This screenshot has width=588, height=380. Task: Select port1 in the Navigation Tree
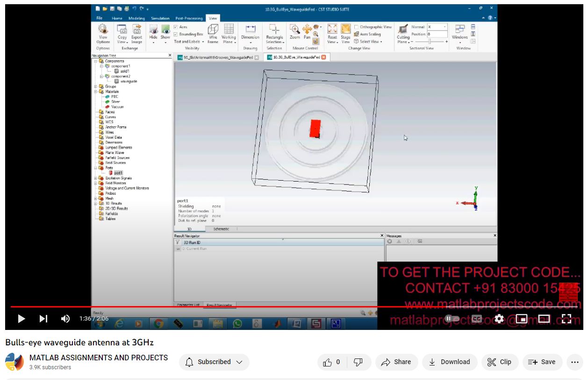[118, 173]
